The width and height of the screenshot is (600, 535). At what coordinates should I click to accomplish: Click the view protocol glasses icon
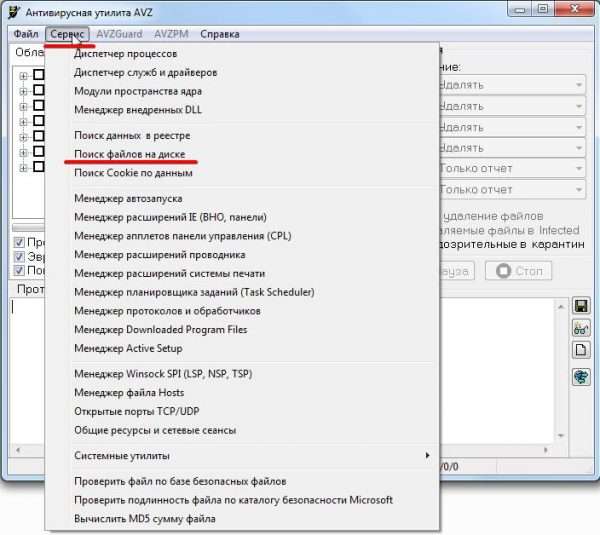[x=581, y=328]
